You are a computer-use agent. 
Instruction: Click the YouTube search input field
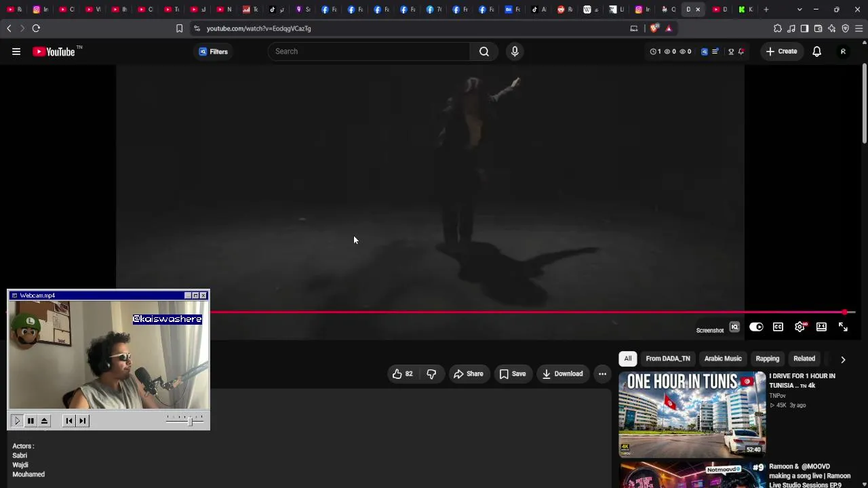(x=369, y=52)
